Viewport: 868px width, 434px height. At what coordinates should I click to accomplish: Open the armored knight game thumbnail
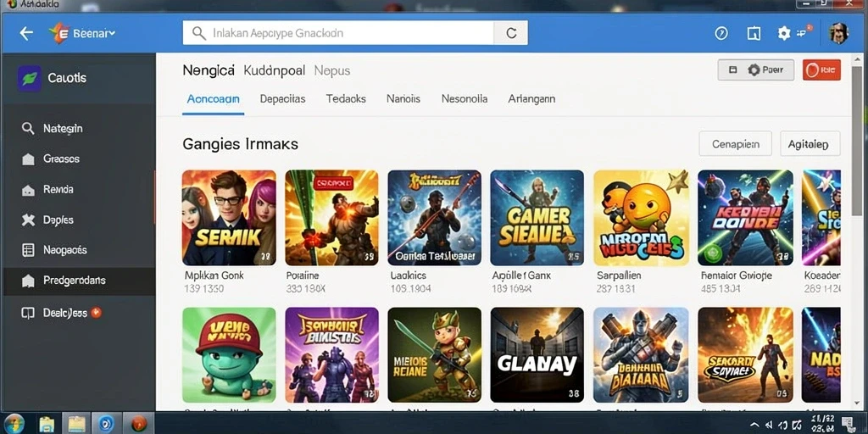(642, 355)
